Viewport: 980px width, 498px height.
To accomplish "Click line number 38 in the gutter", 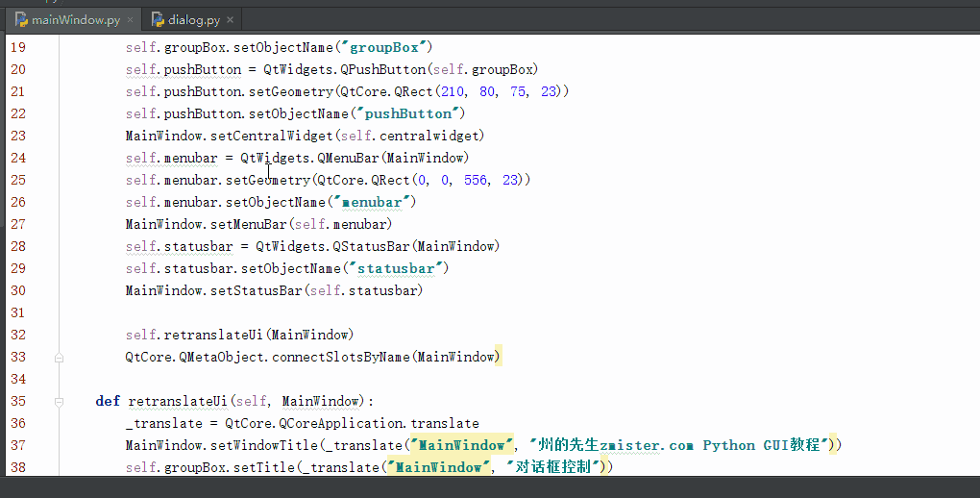I will point(18,466).
